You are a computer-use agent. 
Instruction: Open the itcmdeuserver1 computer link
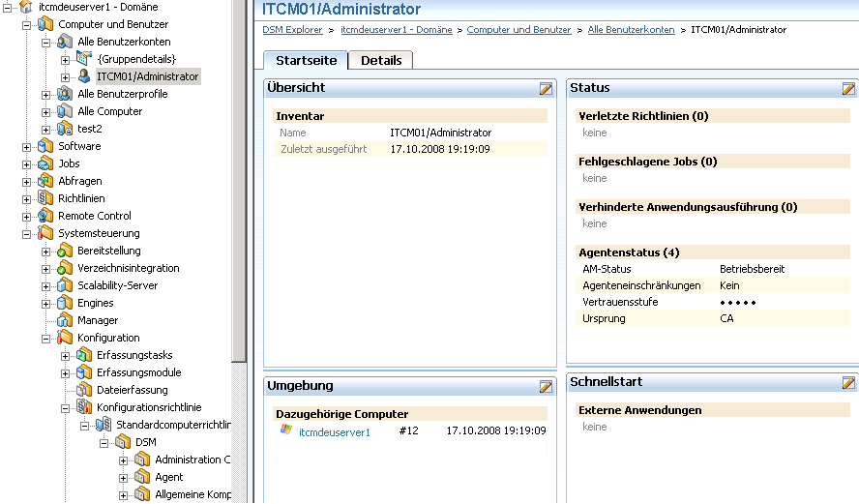pyautogui.click(x=334, y=432)
